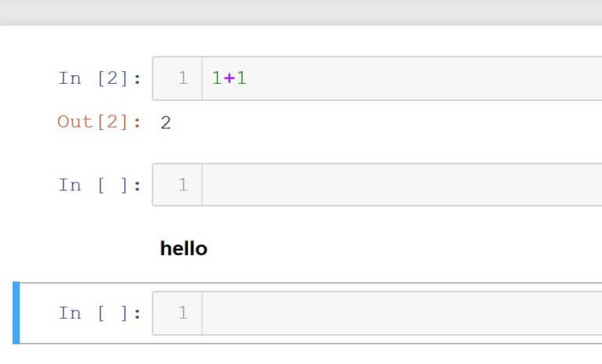Click the "In [2]:" prompt label

(100, 78)
